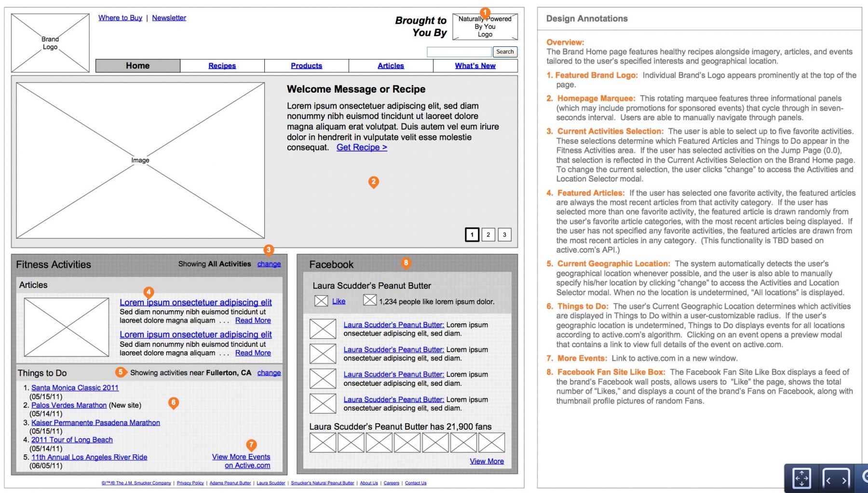Open the Contact Us footer link
This screenshot has width=868, height=493.
coord(416,483)
